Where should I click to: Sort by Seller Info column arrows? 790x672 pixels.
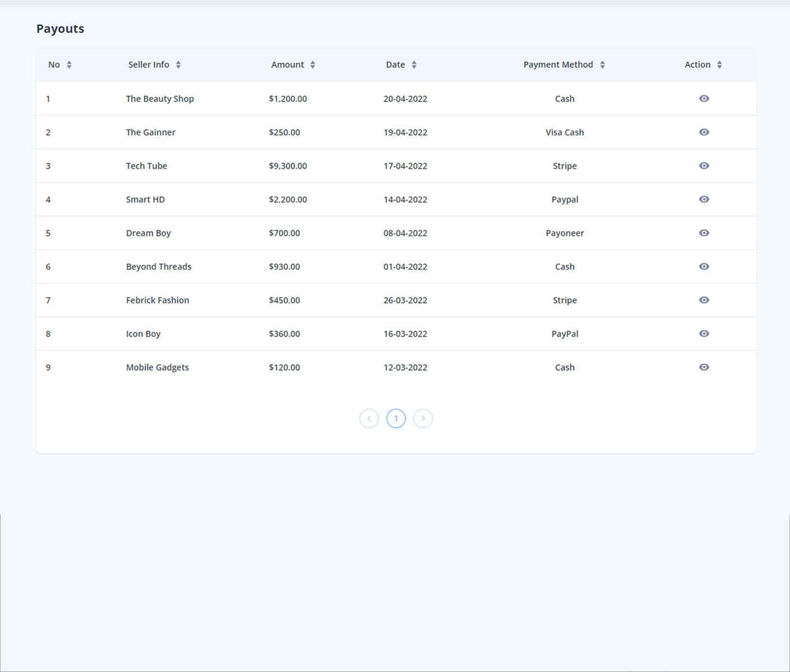tap(178, 65)
